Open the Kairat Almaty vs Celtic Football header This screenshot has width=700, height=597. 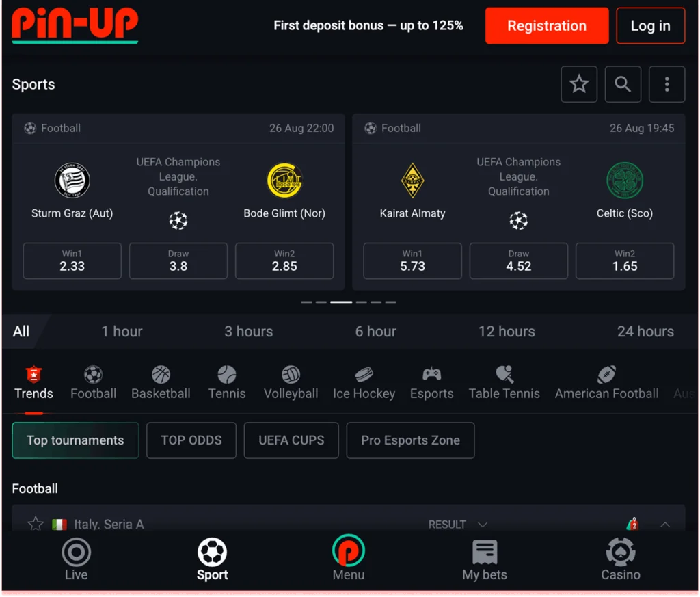pyautogui.click(x=519, y=128)
